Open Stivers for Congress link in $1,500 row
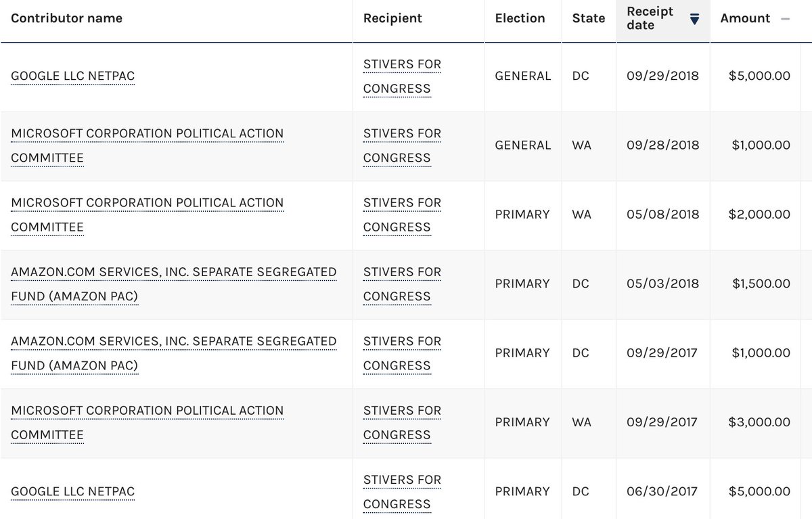Screen dimensions: 812x519 (x=402, y=284)
